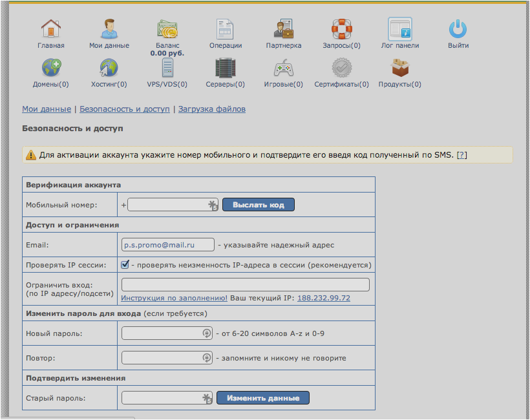This screenshot has width=530, height=420.
Task: Click the key icon in Старый пароль field
Action: [207, 399]
